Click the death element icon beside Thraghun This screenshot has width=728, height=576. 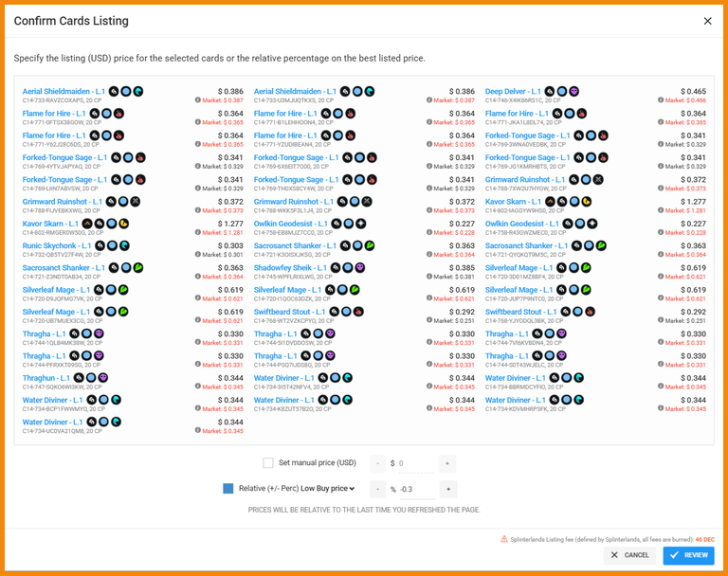(103, 378)
